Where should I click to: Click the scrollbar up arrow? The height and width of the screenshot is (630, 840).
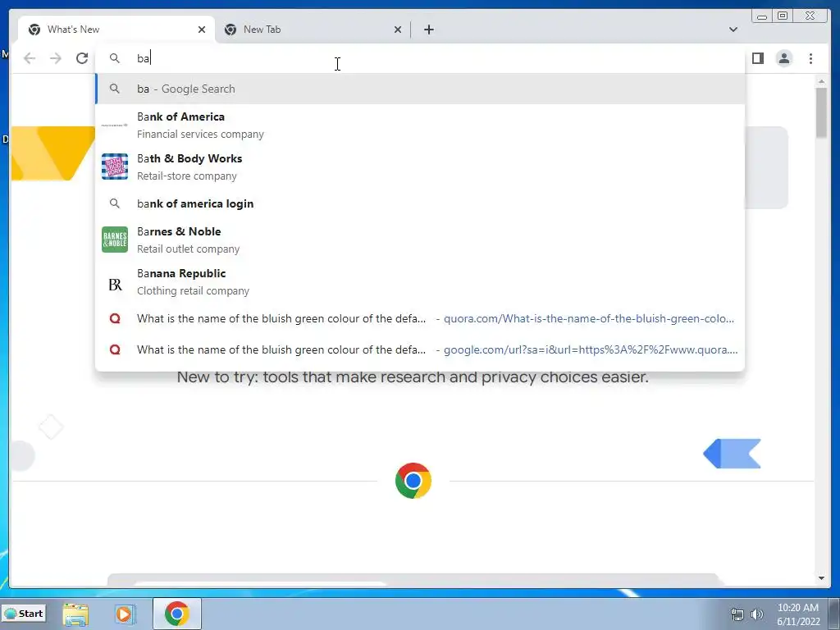(x=821, y=81)
